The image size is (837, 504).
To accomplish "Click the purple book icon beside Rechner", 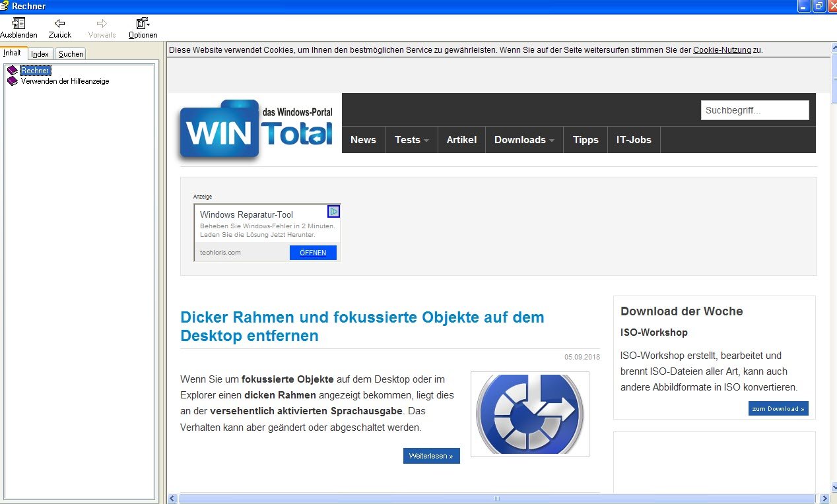I will tap(13, 71).
